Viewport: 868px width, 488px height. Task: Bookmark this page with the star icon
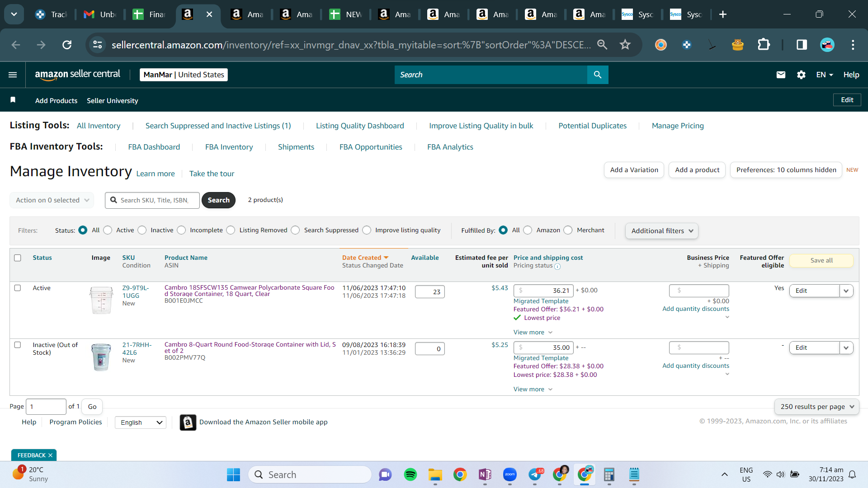click(625, 45)
